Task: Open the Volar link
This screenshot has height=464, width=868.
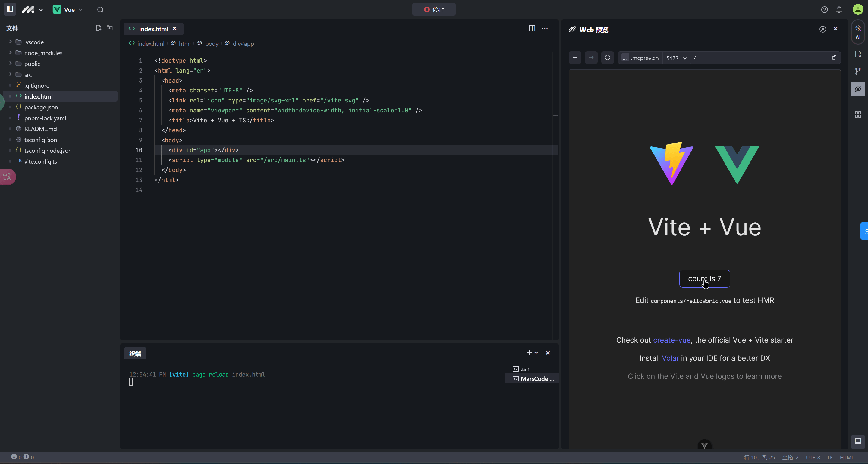Action: click(x=670, y=358)
